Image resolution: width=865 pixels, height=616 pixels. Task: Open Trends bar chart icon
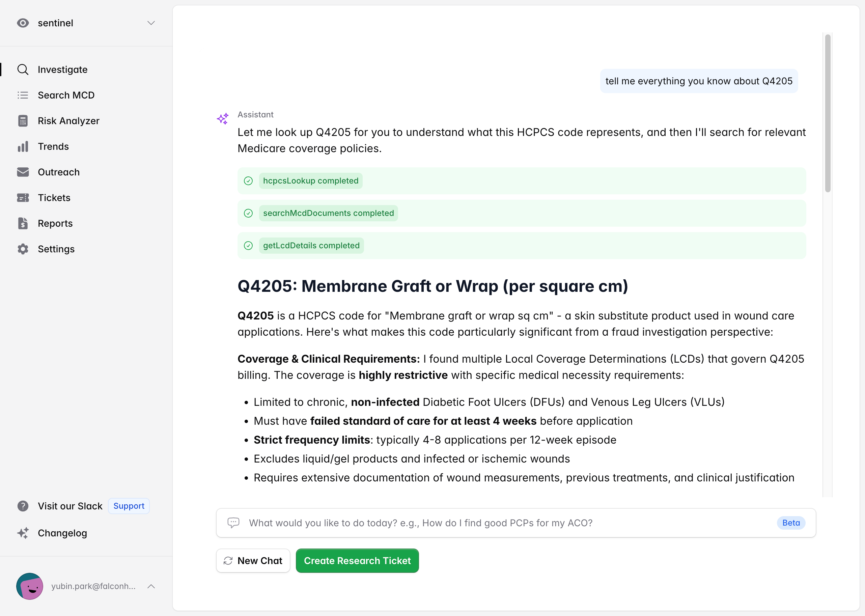point(23,146)
